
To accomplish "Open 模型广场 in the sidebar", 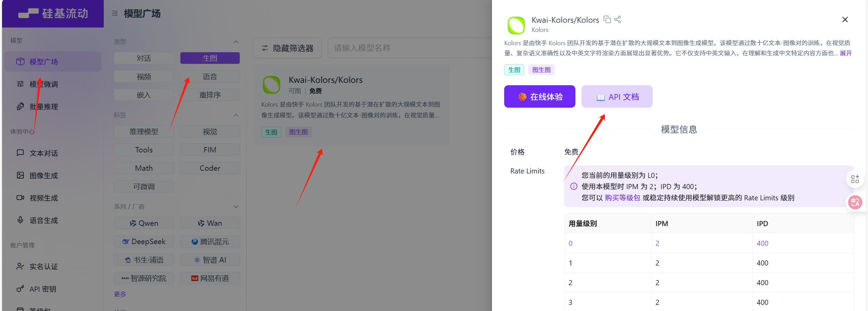I will 53,61.
